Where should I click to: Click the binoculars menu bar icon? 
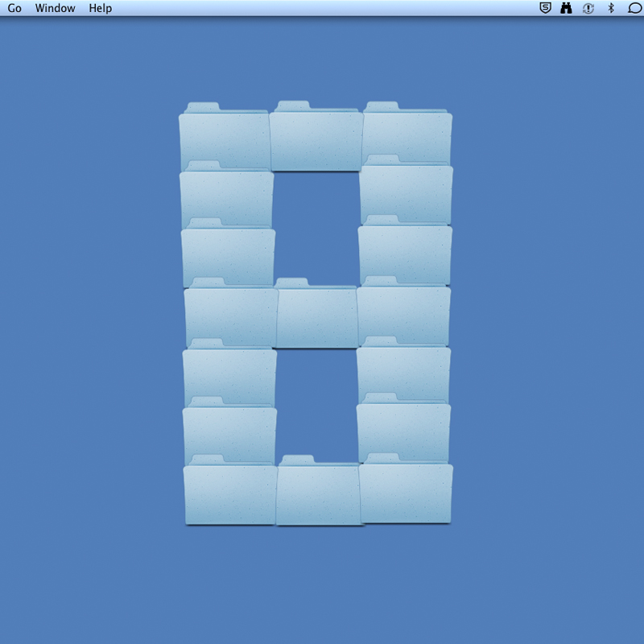(566, 8)
